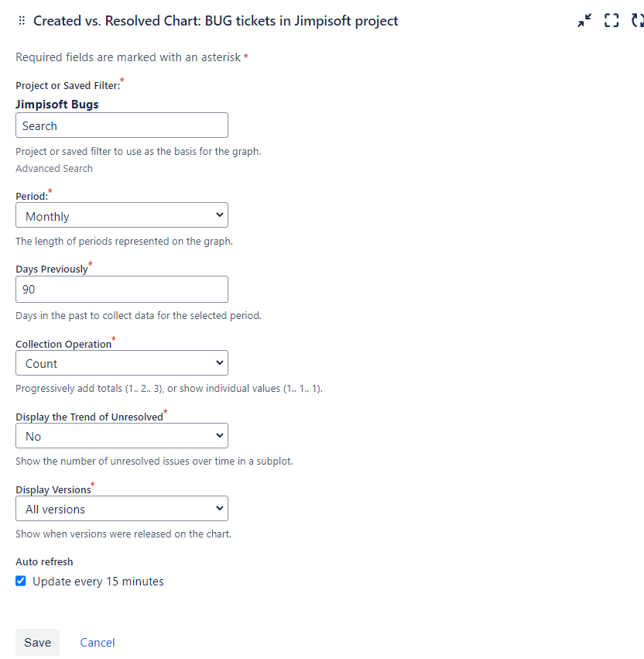
Task: Click the asterisk marking Days Previously required
Action: tap(91, 263)
